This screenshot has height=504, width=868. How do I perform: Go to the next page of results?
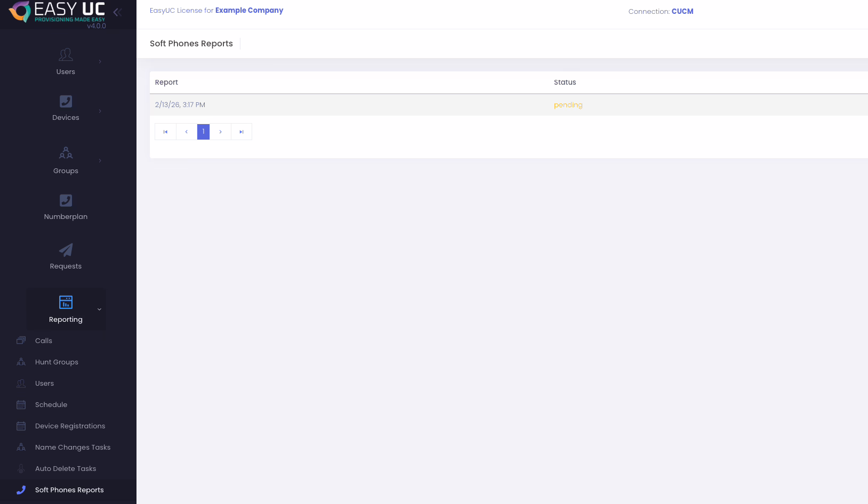click(220, 132)
